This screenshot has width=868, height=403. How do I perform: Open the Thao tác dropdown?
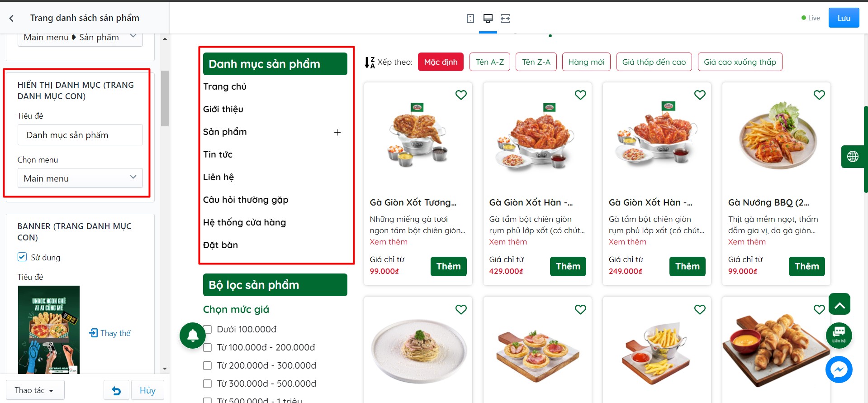[35, 390]
